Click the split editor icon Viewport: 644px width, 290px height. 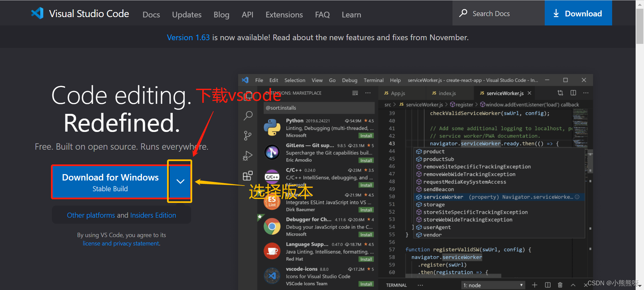click(x=573, y=93)
